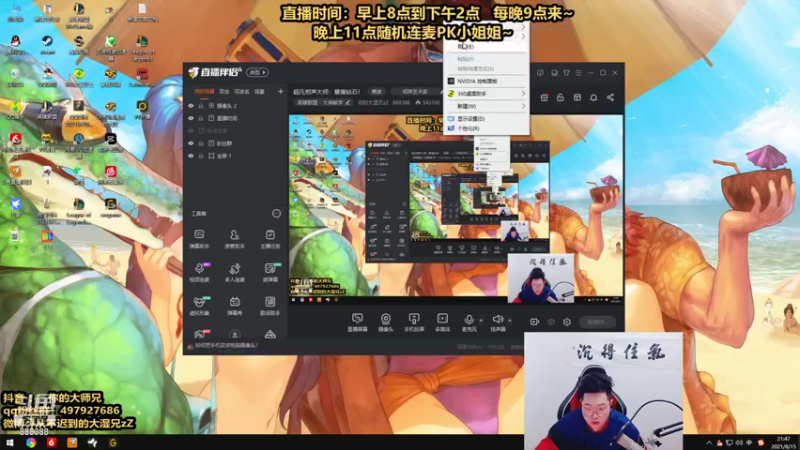Expand the toolbox more-options circle button
Viewport: 800px width, 450px height.
click(276, 213)
